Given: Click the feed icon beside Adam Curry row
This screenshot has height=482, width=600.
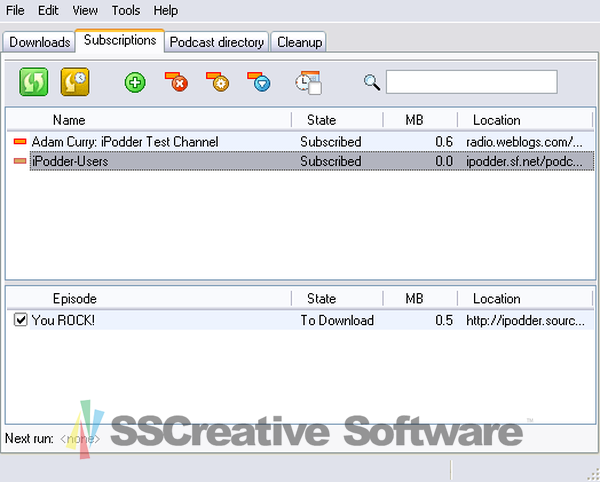Looking at the screenshot, I should pos(20,142).
